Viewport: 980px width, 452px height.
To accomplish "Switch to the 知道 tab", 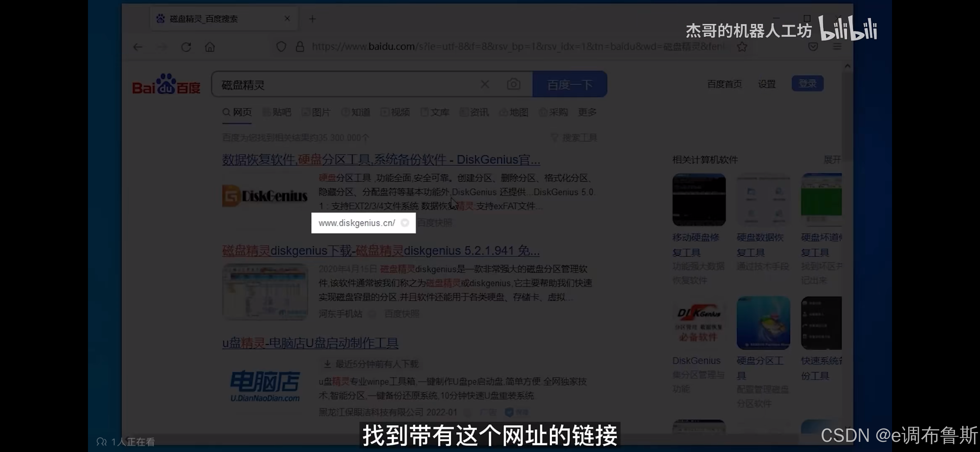I will (356, 112).
